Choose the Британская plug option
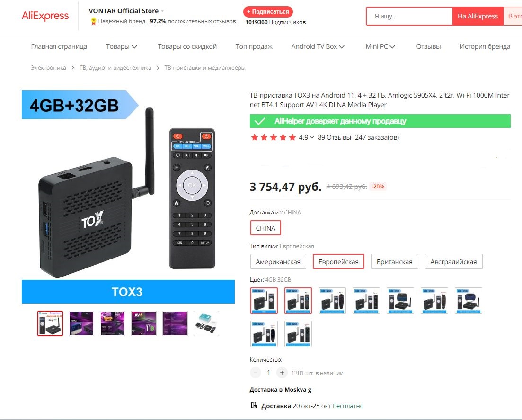Screen dimensions: 522x420 (x=395, y=262)
